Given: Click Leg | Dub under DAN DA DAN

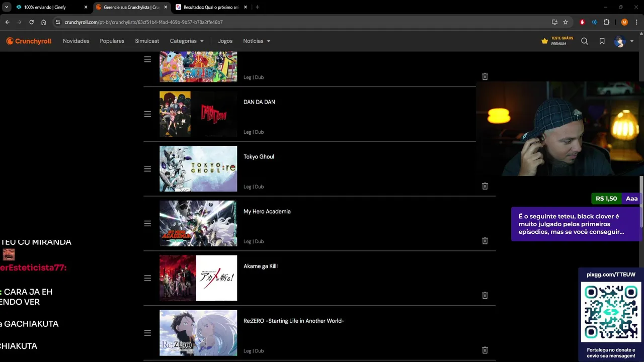Looking at the screenshot, I should pos(254,132).
